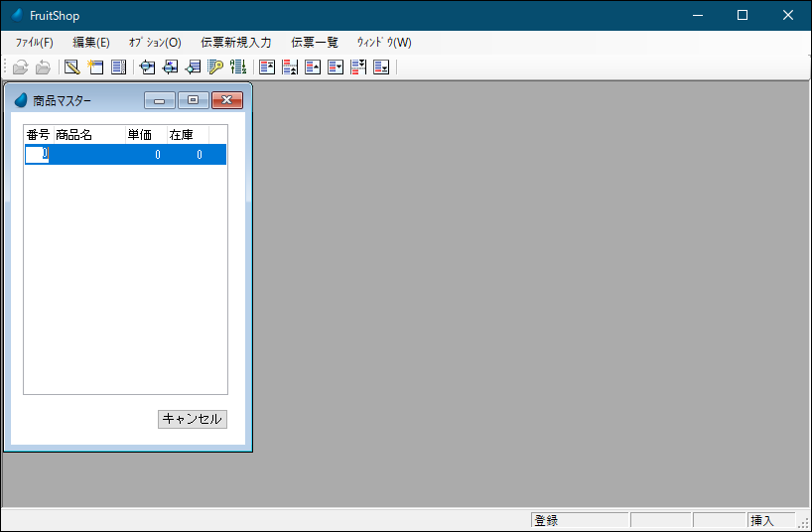Image resolution: width=812 pixels, height=532 pixels.
Task: Click the leftmost grayed-out open folder icon
Action: click(20, 67)
